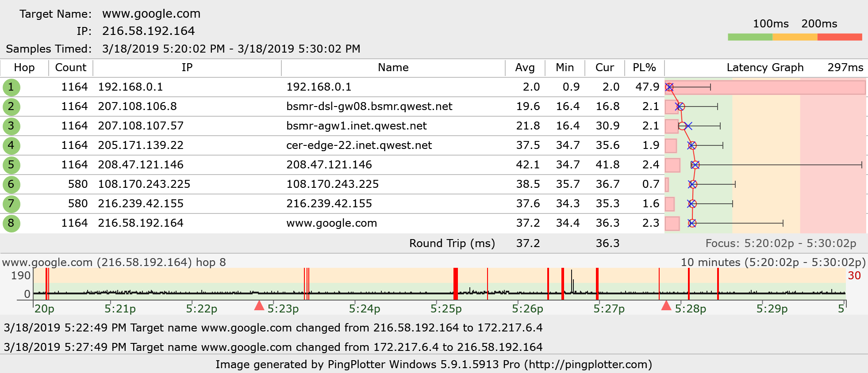Click hop 2 green circle icon

(11, 107)
